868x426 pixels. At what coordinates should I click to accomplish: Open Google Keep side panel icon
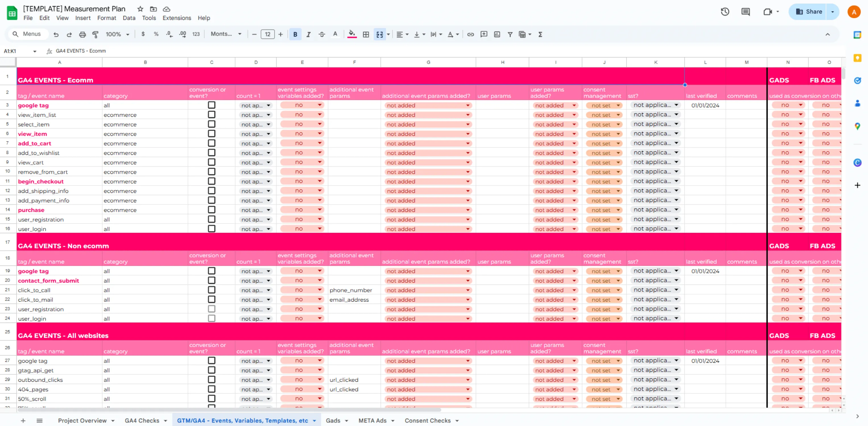[857, 58]
